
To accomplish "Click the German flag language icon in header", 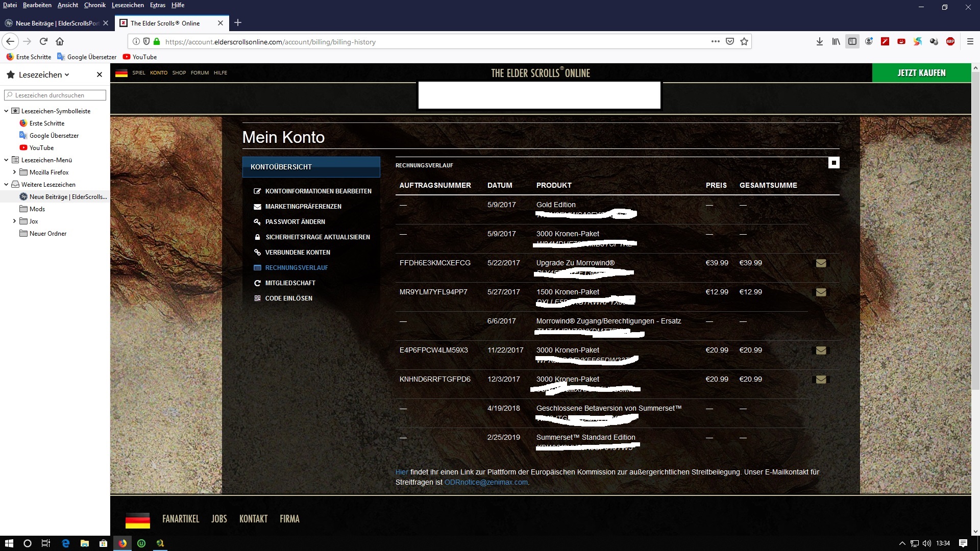I will tap(121, 73).
